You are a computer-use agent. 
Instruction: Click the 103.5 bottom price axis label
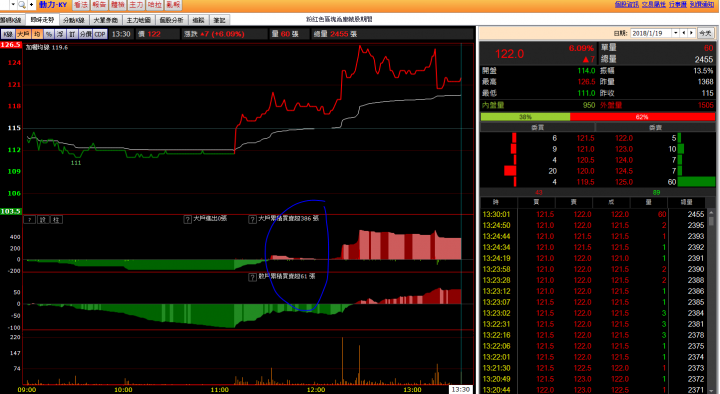11,211
